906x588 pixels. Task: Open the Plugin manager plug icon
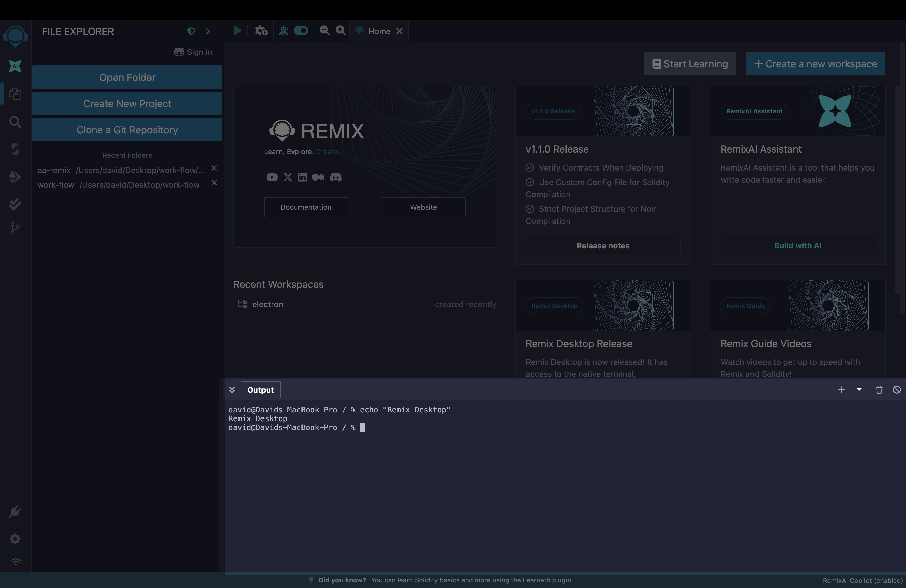15,511
